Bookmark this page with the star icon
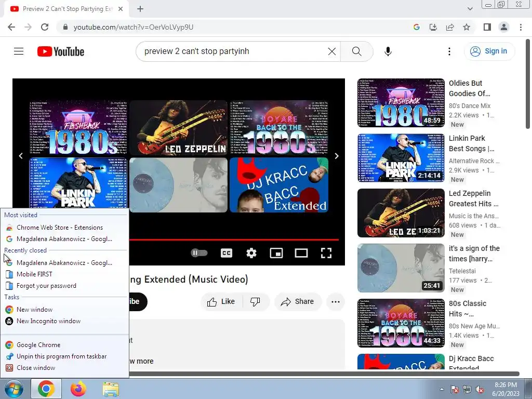The image size is (532, 399). coord(467,27)
